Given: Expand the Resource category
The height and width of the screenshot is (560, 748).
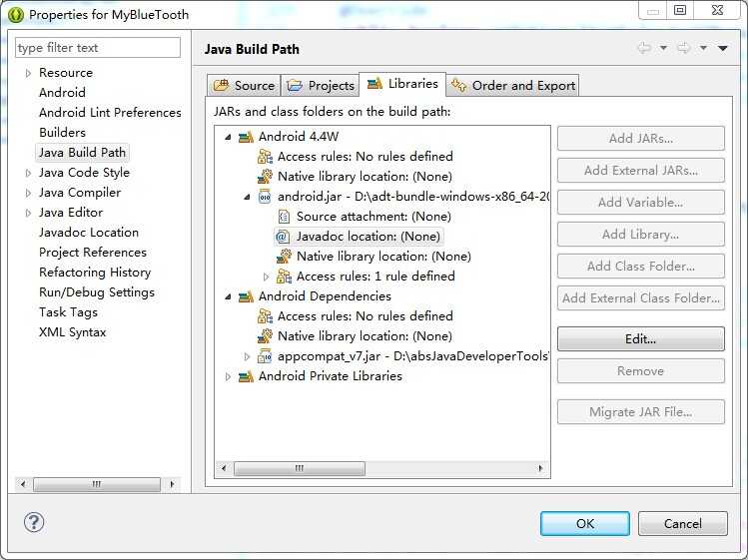Looking at the screenshot, I should pyautogui.click(x=28, y=73).
